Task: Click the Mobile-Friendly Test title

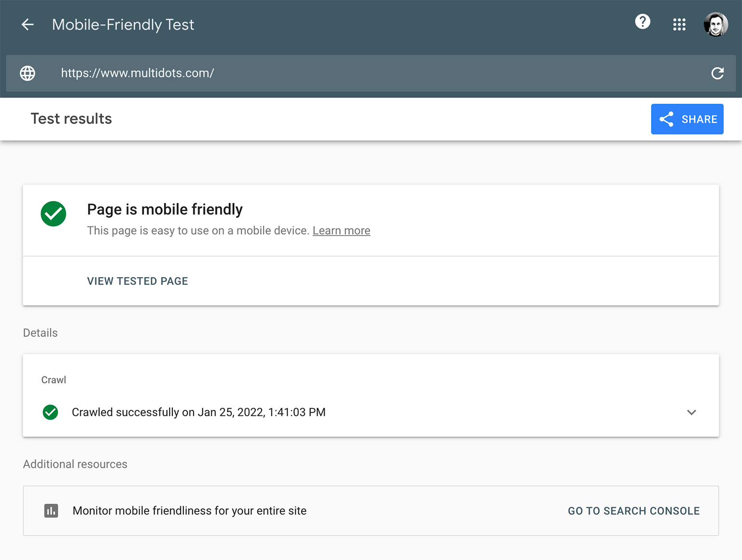Action: [123, 25]
